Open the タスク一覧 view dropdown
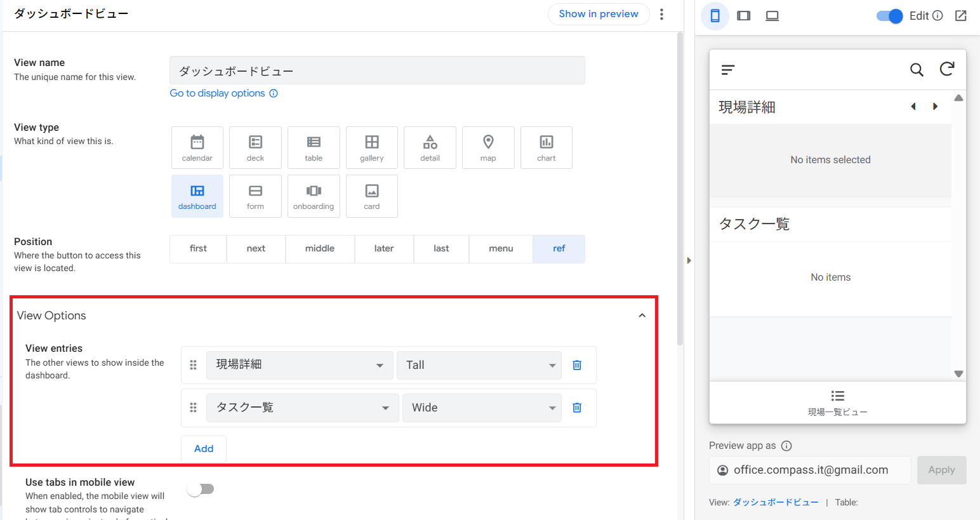This screenshot has width=980, height=520. click(x=302, y=408)
